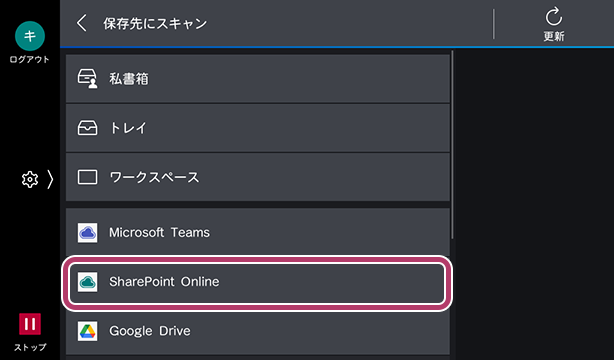Select the ワークスペース rectangle icon
This screenshot has height=360, width=614.
click(x=87, y=177)
